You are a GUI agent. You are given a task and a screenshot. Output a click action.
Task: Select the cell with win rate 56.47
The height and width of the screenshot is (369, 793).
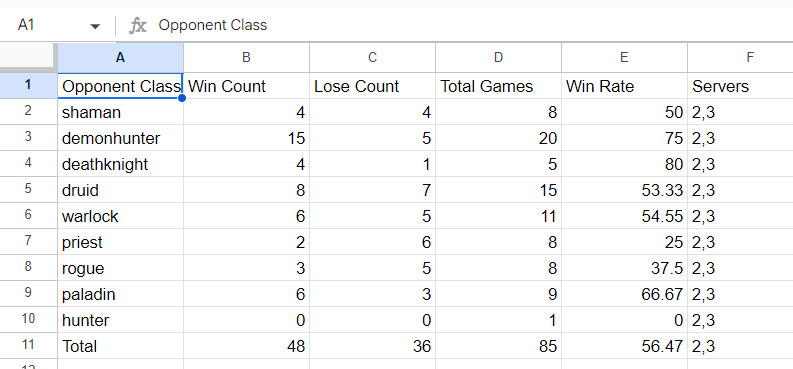click(x=625, y=346)
